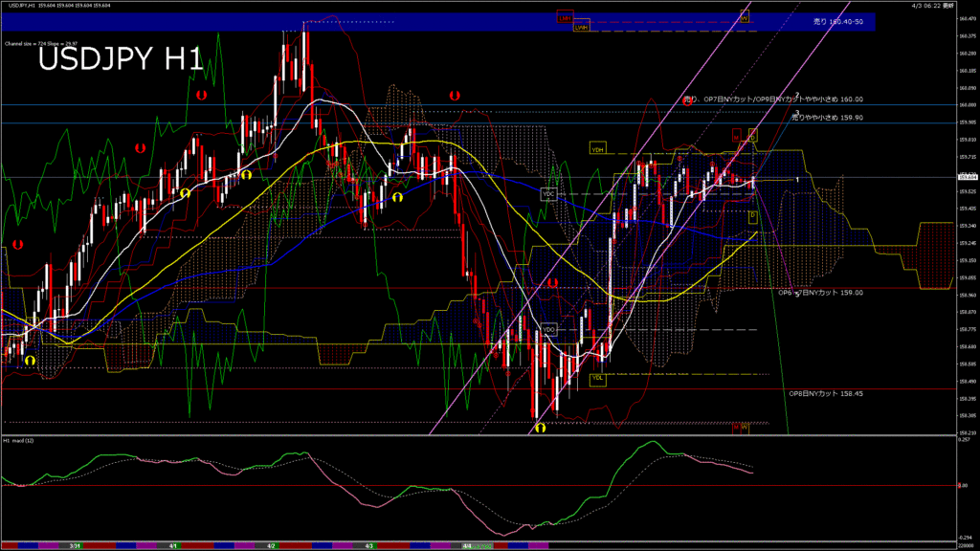Click the YDO level tag
The height and width of the screenshot is (551, 980).
tap(549, 329)
